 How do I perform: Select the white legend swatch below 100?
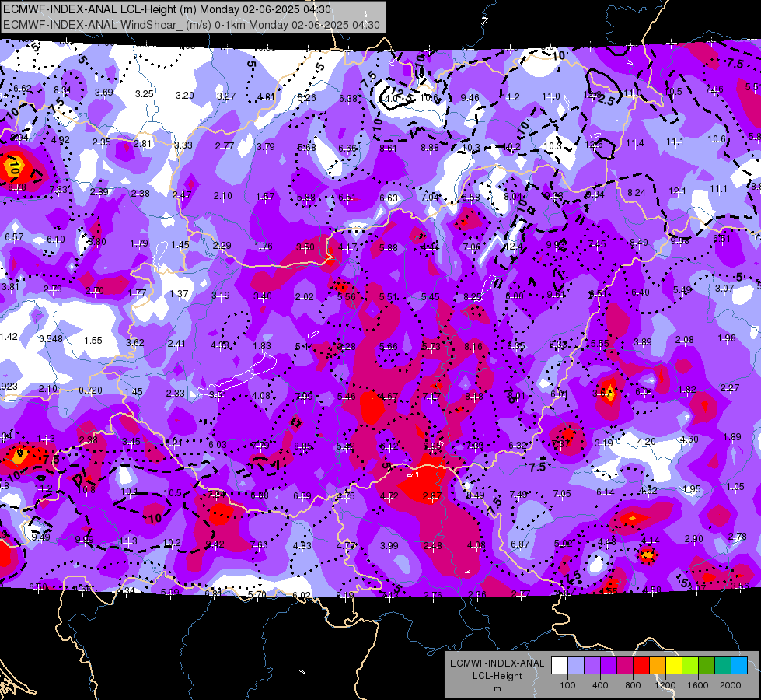point(559,666)
